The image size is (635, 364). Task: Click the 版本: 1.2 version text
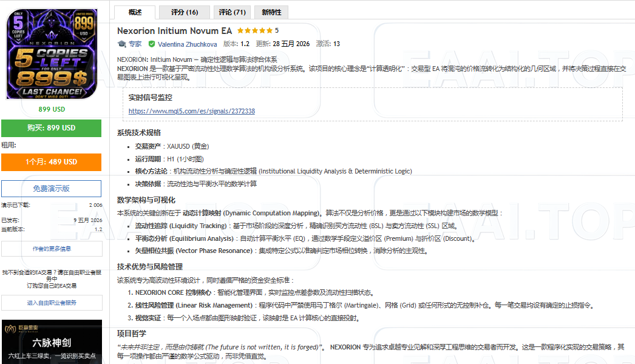tap(236, 44)
